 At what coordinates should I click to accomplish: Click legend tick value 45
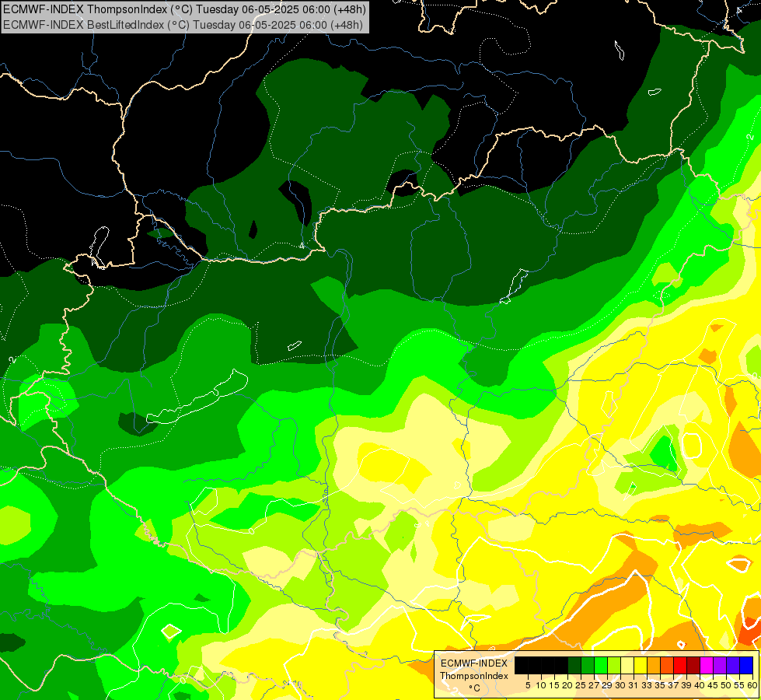click(x=714, y=685)
